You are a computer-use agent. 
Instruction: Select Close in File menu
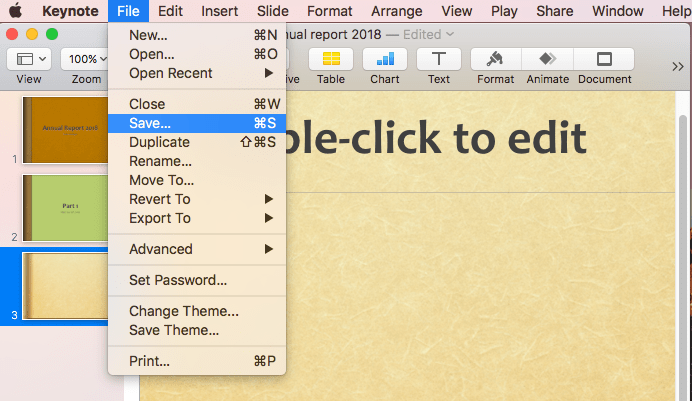[x=197, y=104]
